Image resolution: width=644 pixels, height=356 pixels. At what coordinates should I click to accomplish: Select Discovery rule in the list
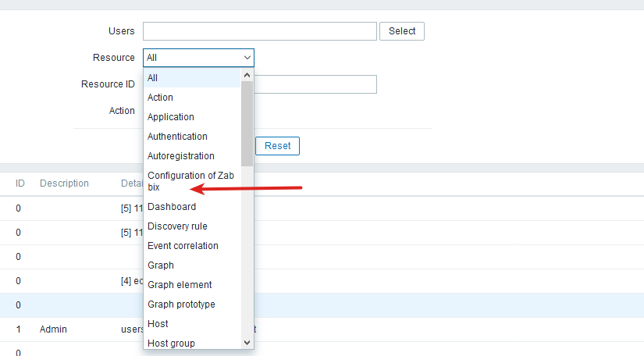[x=192, y=226]
